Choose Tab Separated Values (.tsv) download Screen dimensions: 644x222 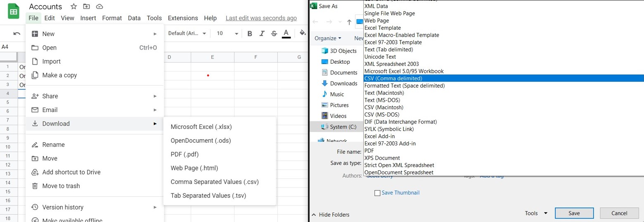(x=219, y=196)
